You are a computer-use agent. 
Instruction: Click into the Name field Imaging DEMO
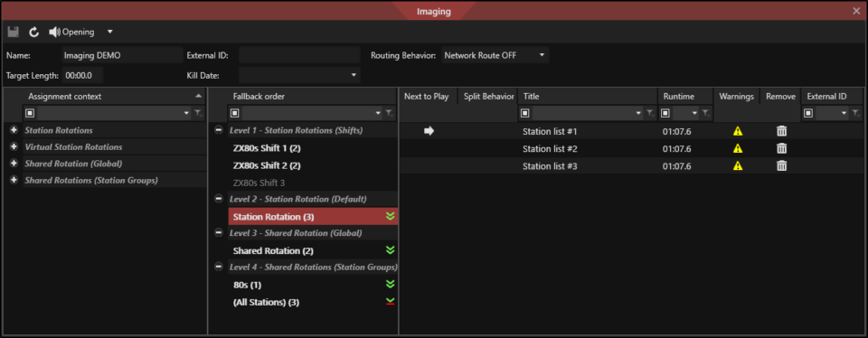[122, 55]
